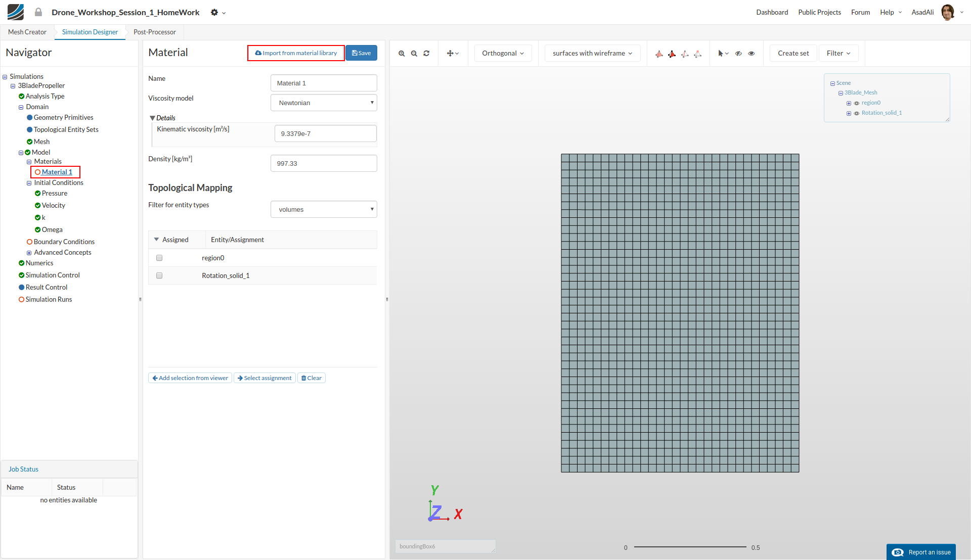
Task: Click the zoom in magnifier icon
Action: [x=402, y=54]
